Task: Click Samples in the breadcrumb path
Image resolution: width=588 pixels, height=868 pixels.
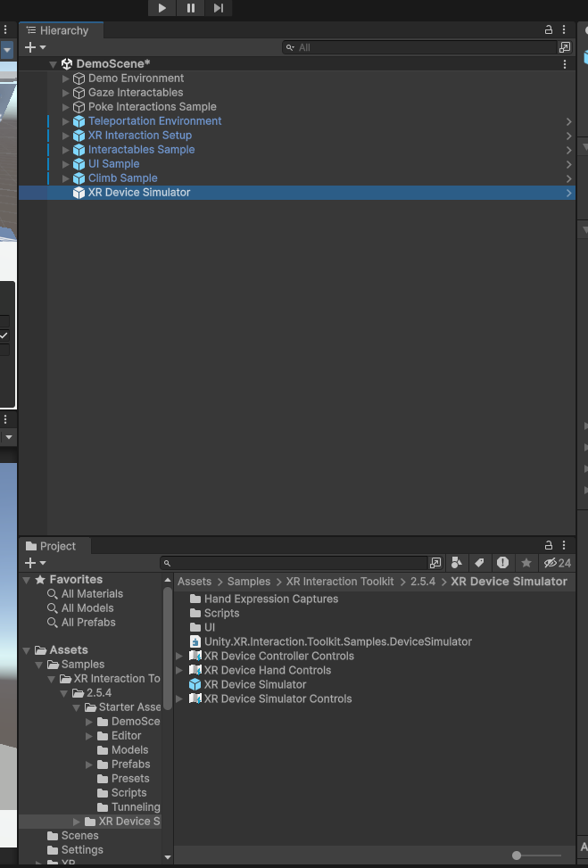Action: tap(249, 582)
